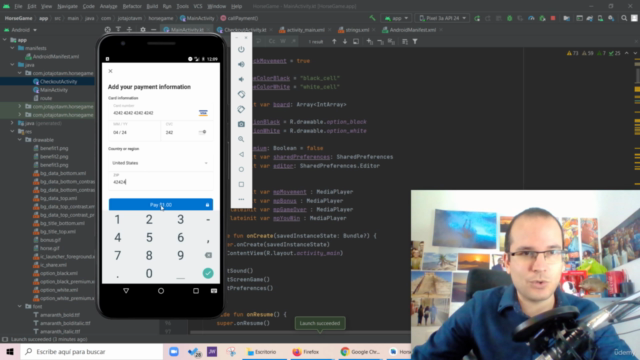Open the Build menu
Viewport: 640px width, 360px height.
click(152, 6)
